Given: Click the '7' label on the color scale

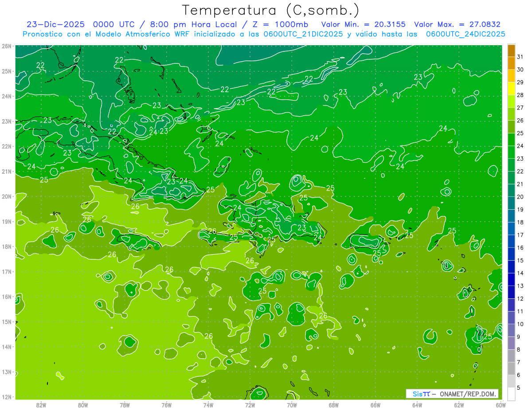Looking at the screenshot, I should coord(519,362).
